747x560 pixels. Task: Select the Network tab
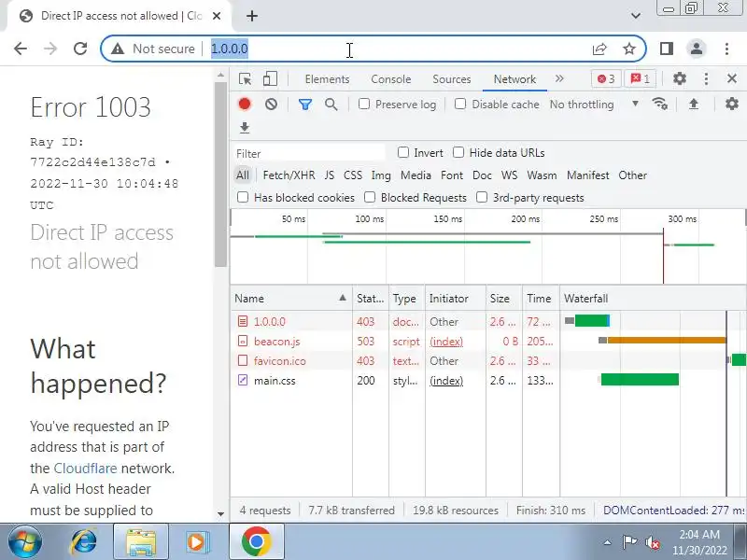514,79
